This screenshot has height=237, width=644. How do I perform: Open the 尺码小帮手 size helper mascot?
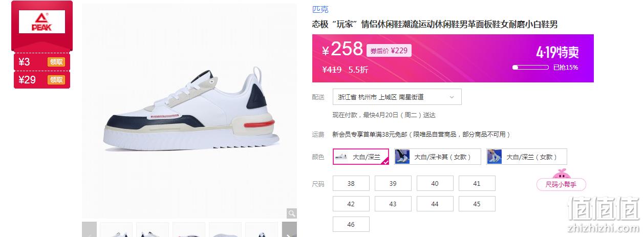point(561,180)
